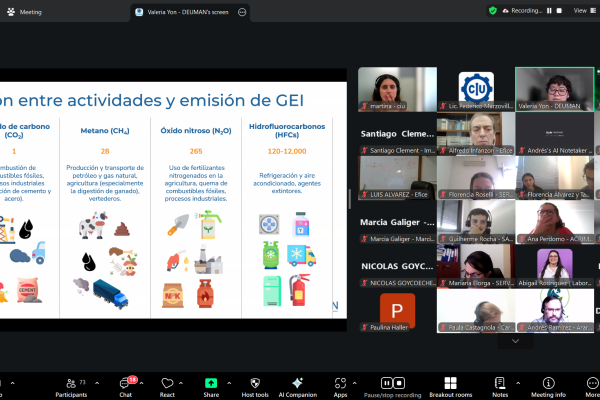Click the value 265 on slide

(196, 151)
